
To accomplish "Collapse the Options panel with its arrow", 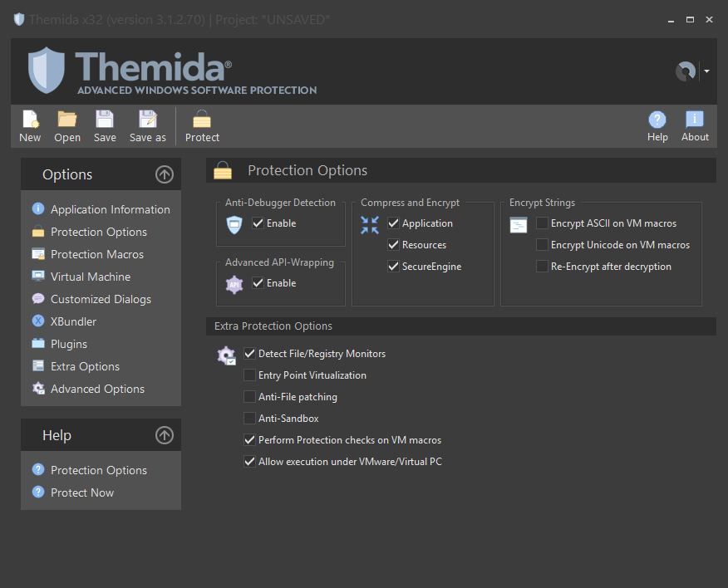I will point(165,174).
